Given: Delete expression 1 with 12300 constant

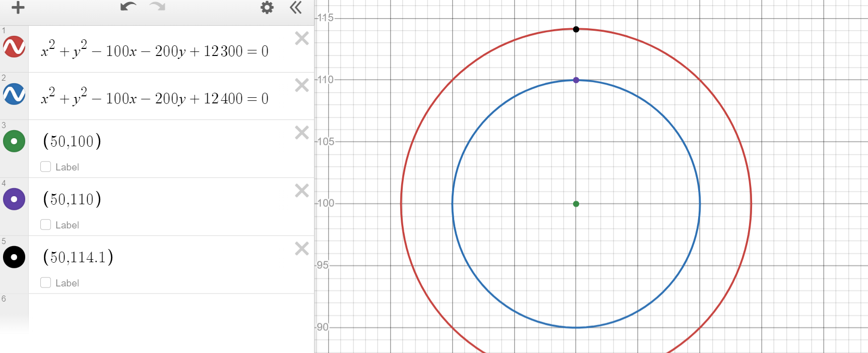Looking at the screenshot, I should coord(302,38).
